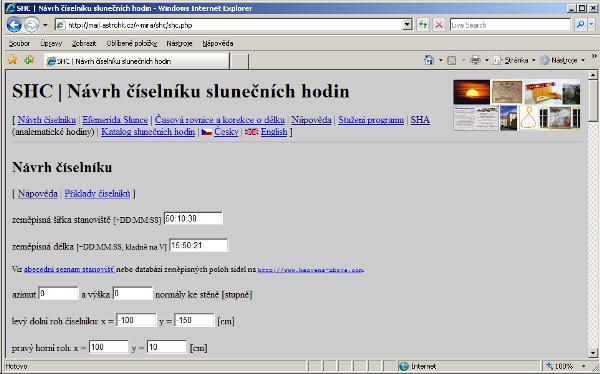Click the analemma figure-eight thumbnail
The width and height of the screenshot is (600, 374).
click(x=529, y=118)
